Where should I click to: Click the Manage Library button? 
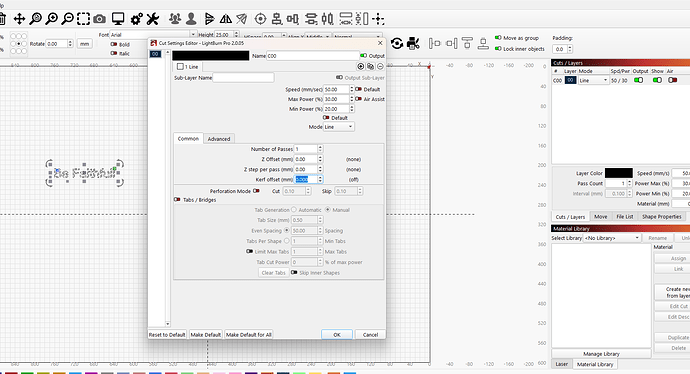(x=601, y=354)
